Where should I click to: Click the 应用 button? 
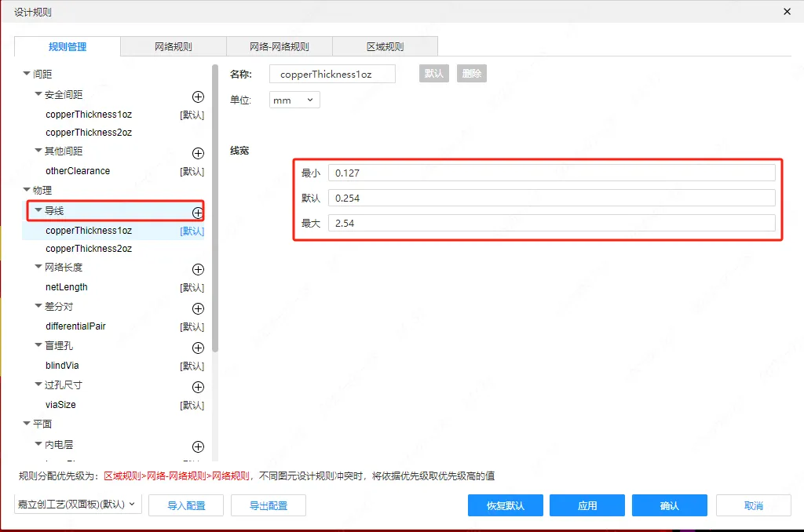point(587,505)
